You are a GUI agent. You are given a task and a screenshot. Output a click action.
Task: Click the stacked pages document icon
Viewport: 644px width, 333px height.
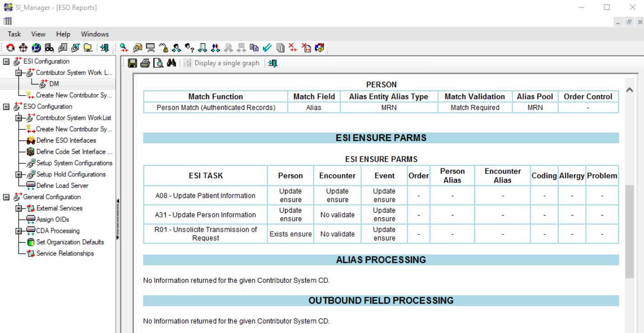(280, 47)
